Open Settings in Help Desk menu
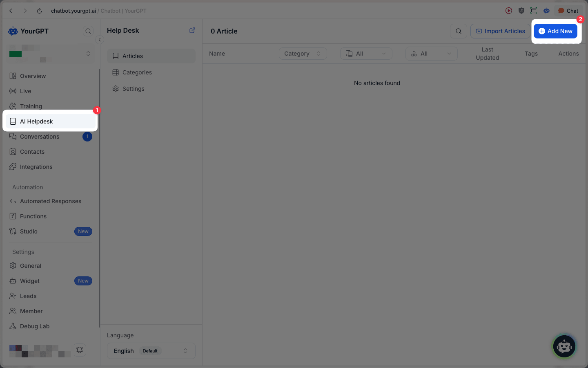Viewport: 588px width, 368px height. (133, 89)
